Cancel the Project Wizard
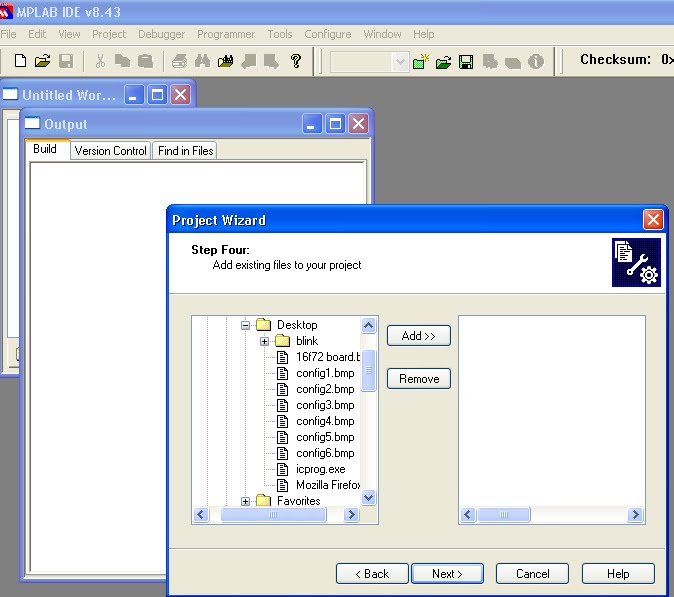 coord(533,574)
